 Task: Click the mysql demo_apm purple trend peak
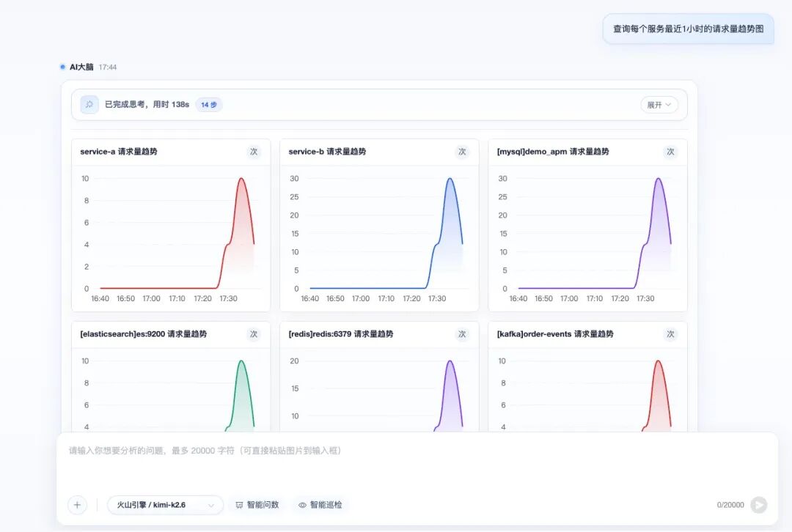658,179
